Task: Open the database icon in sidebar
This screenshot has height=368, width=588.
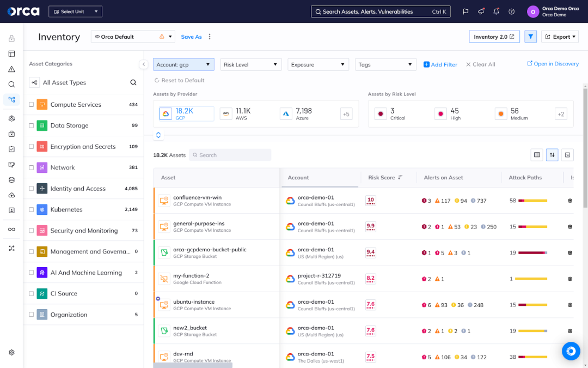Action: click(x=11, y=180)
